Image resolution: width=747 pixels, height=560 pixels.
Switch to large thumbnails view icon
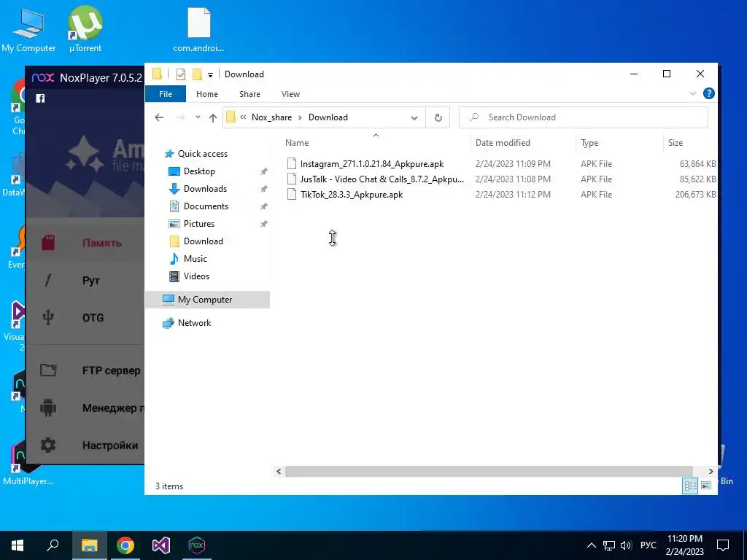tap(706, 485)
